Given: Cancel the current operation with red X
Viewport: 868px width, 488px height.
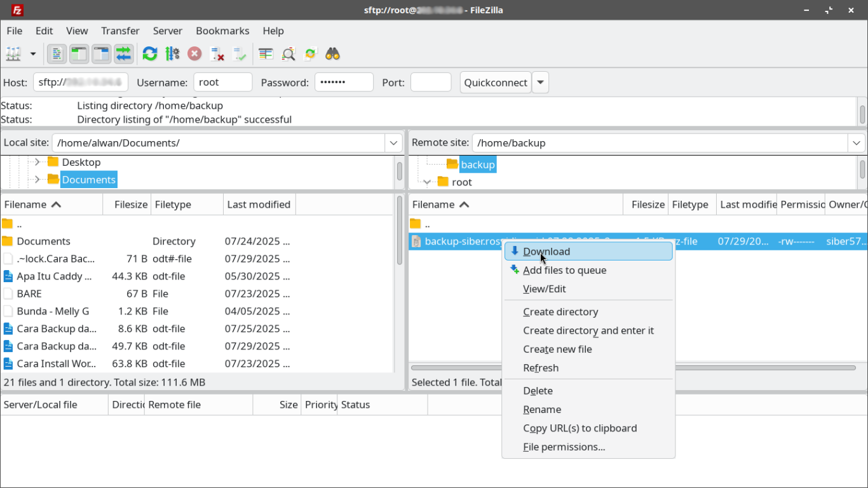Looking at the screenshot, I should (194, 54).
